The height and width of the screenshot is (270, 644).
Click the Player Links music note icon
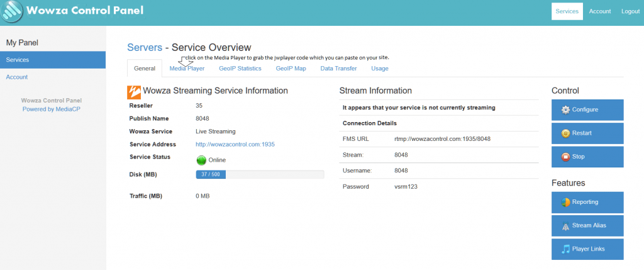pyautogui.click(x=565, y=249)
